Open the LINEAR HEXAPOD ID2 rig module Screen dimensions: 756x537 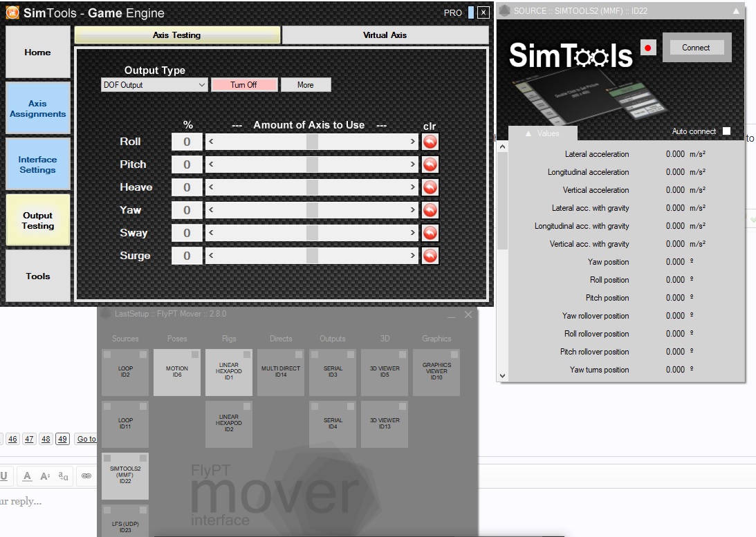pyautogui.click(x=228, y=424)
